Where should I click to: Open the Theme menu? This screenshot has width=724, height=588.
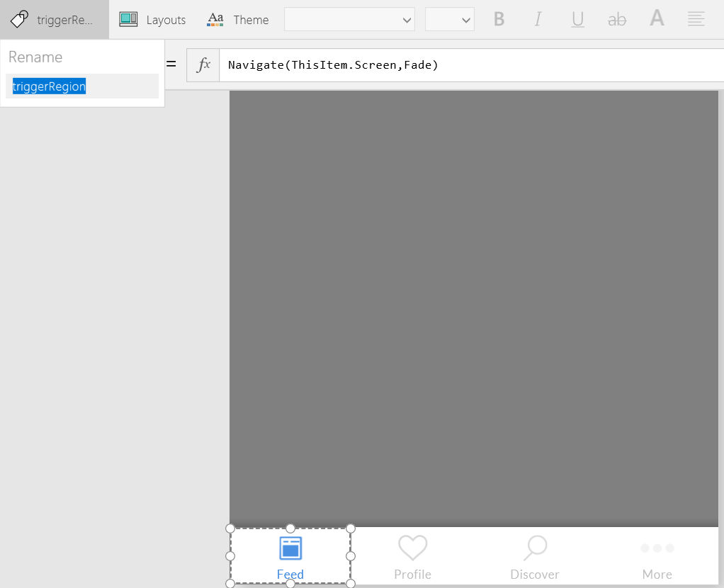click(x=238, y=20)
